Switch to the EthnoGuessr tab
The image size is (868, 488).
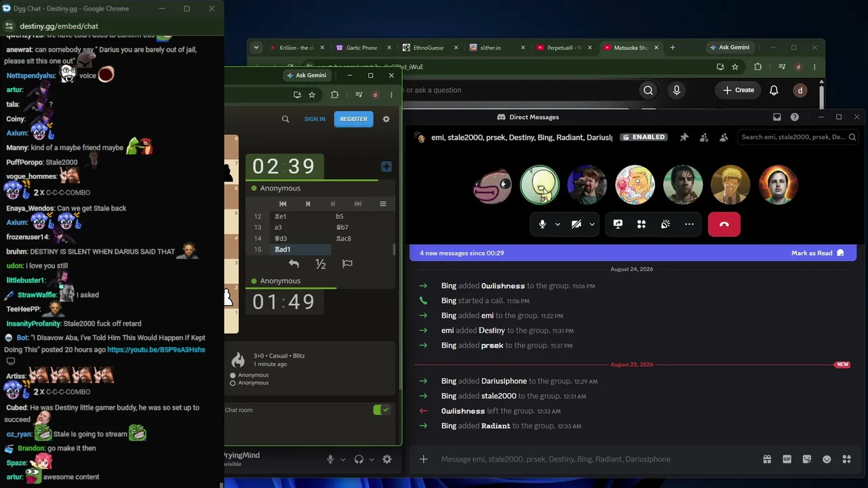point(430,47)
